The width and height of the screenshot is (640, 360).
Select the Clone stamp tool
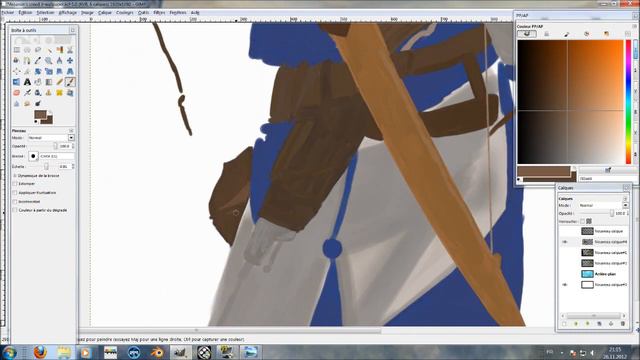point(49,93)
